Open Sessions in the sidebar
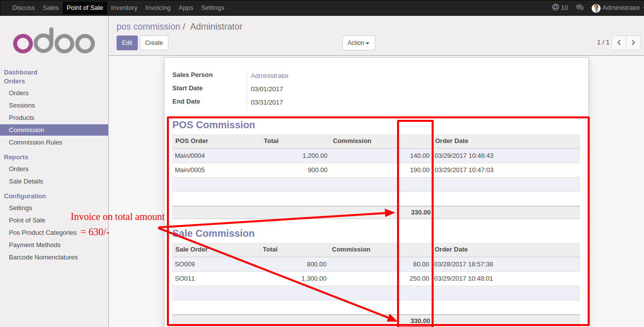This screenshot has width=644, height=327. pyautogui.click(x=22, y=106)
